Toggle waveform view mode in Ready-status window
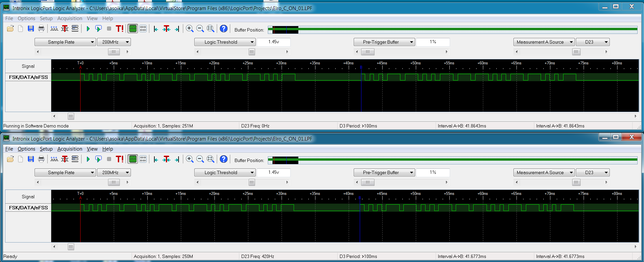Image resolution: width=644 pixels, height=262 pixels. point(133,159)
